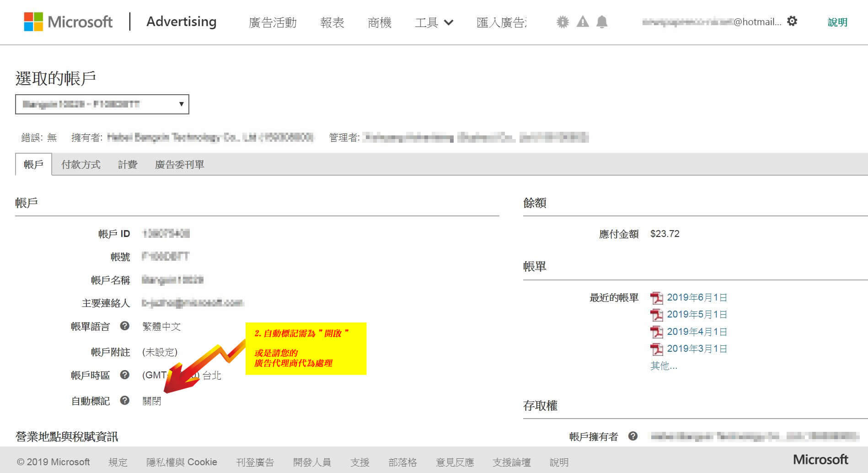The image size is (868, 473).
Task: Click the Microsoft logo in header
Action: (x=68, y=21)
